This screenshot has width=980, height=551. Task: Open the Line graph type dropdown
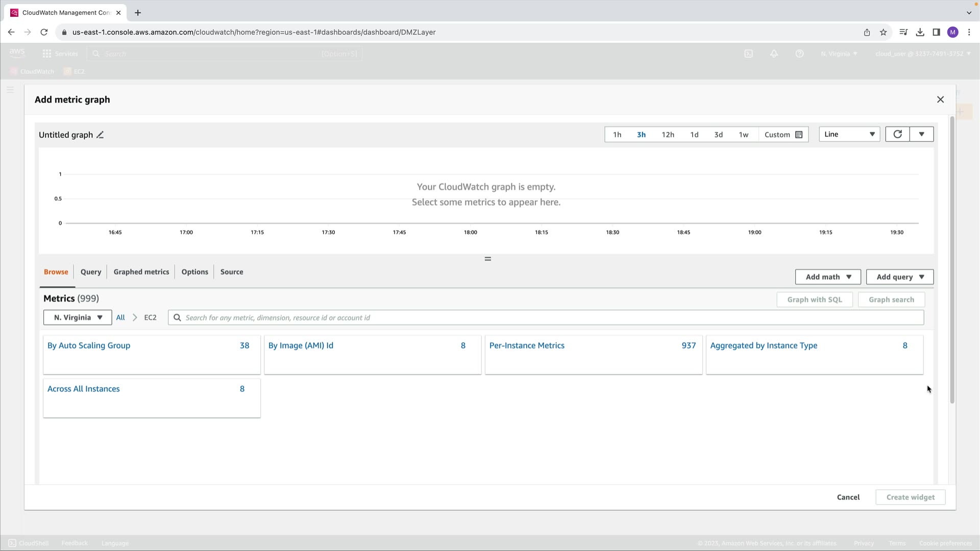click(849, 134)
